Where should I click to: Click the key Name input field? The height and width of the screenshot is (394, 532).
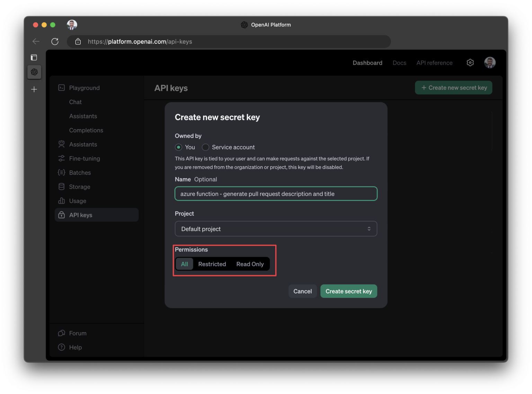click(x=276, y=194)
